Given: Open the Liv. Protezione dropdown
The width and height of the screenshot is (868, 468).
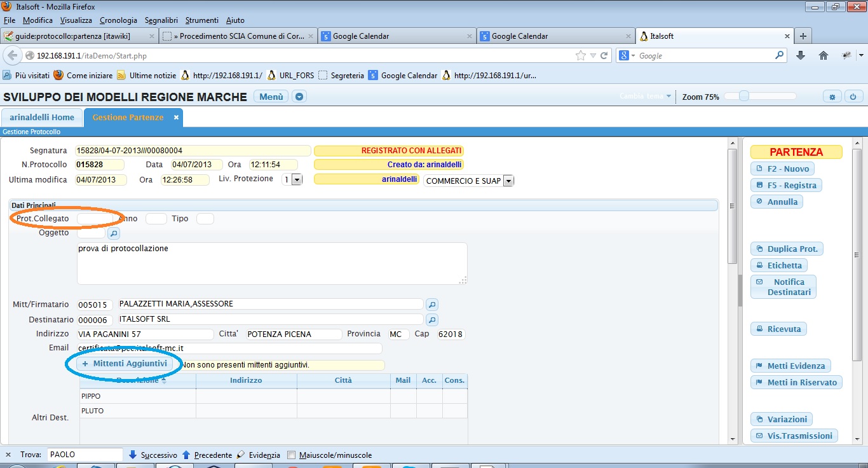Looking at the screenshot, I should tap(296, 180).
